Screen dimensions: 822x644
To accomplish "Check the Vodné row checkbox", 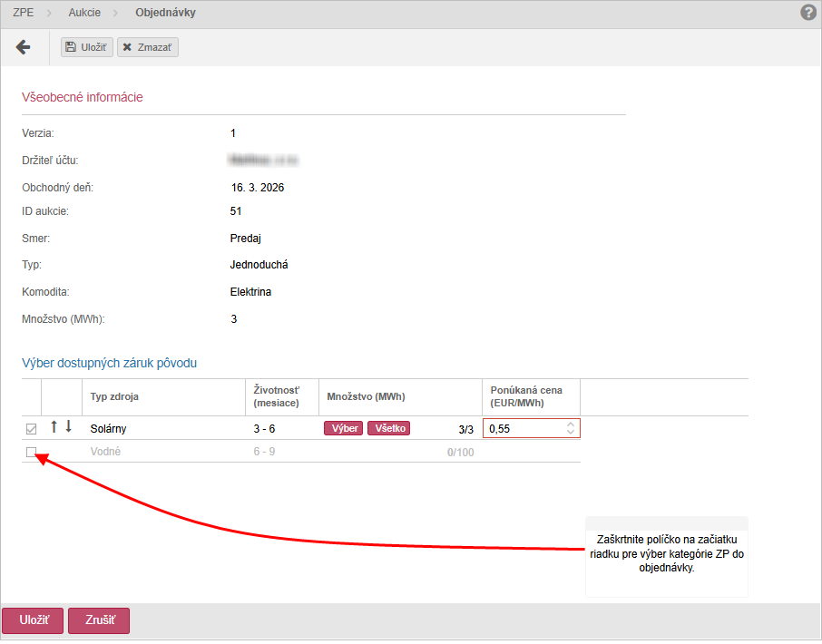I will click(x=31, y=452).
